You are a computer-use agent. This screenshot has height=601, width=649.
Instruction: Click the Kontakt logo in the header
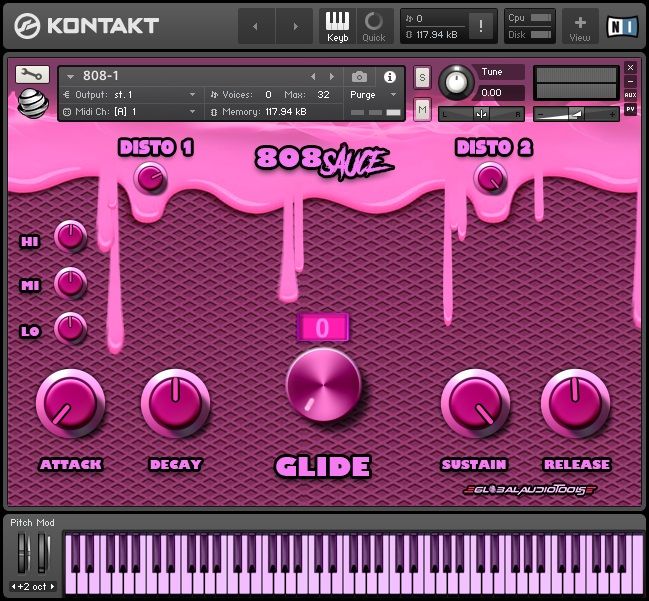click(87, 26)
